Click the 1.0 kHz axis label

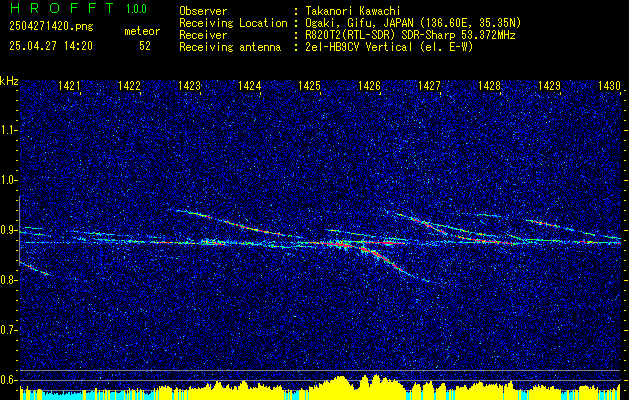(x=9, y=180)
